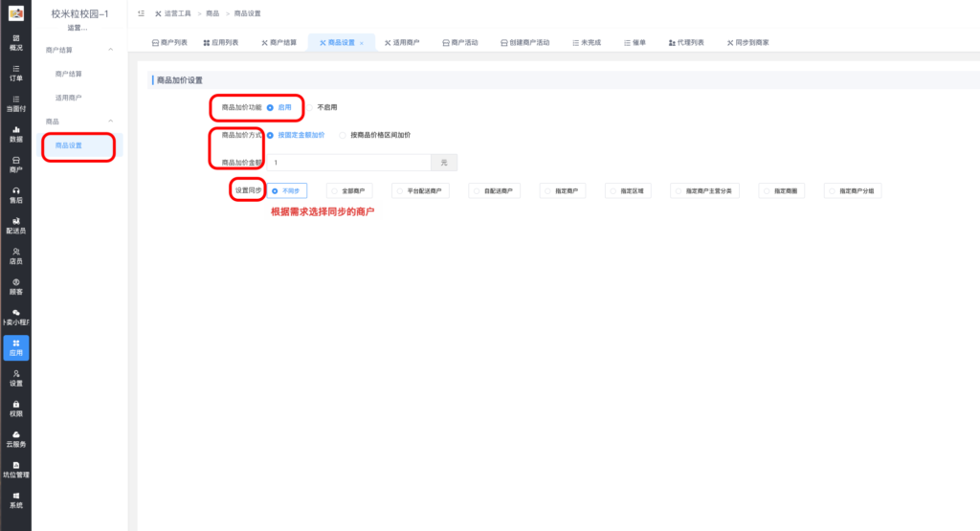
Task: Select the 自配送商户 sync option
Action: pyautogui.click(x=494, y=191)
